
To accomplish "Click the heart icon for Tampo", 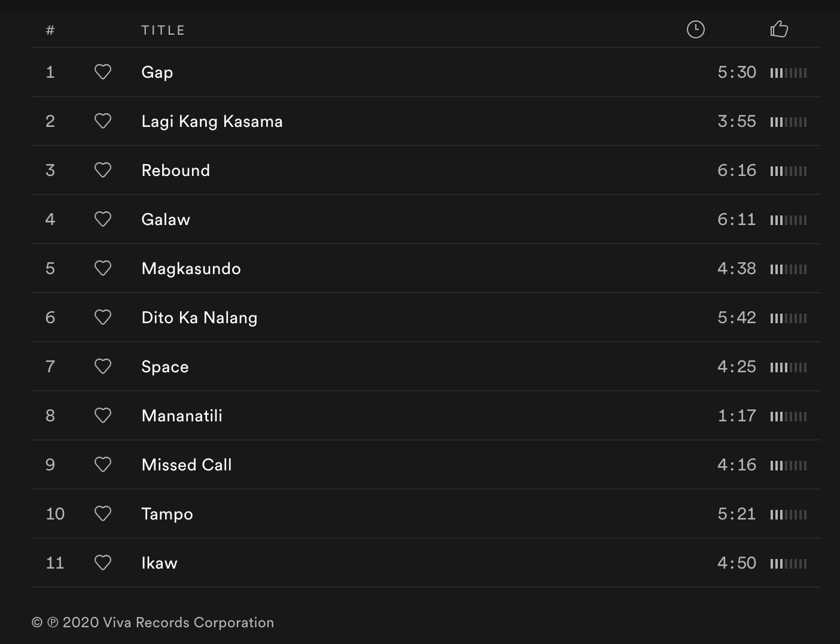I will click(103, 514).
